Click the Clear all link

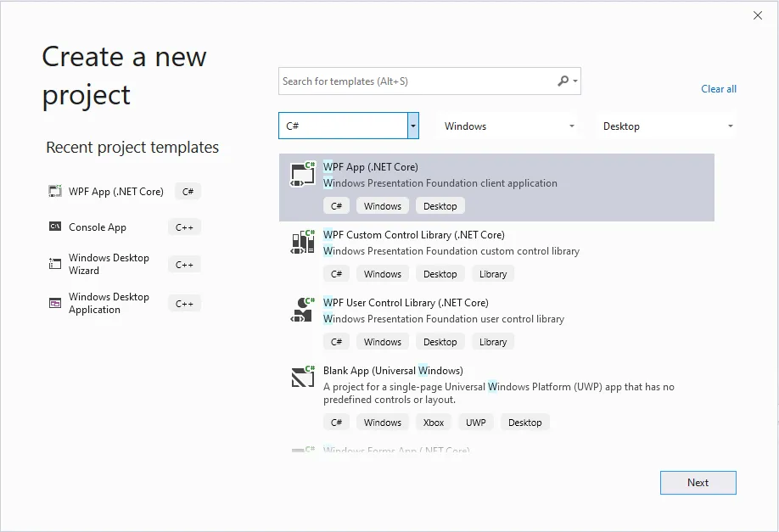719,89
